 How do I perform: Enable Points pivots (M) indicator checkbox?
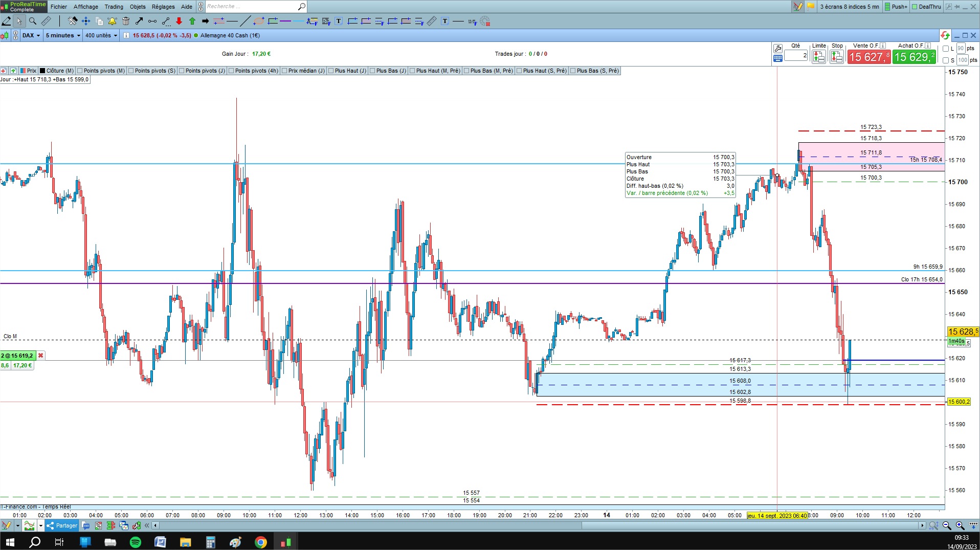click(80, 71)
